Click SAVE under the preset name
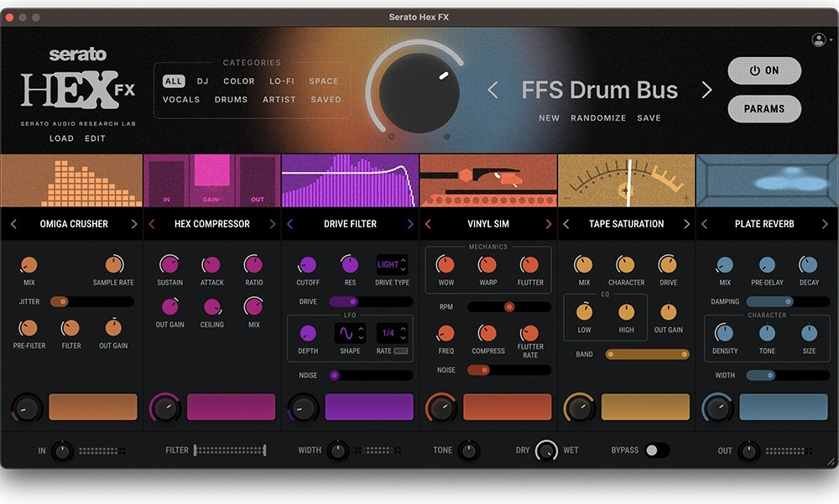This screenshot has width=839, height=504. pos(649,117)
